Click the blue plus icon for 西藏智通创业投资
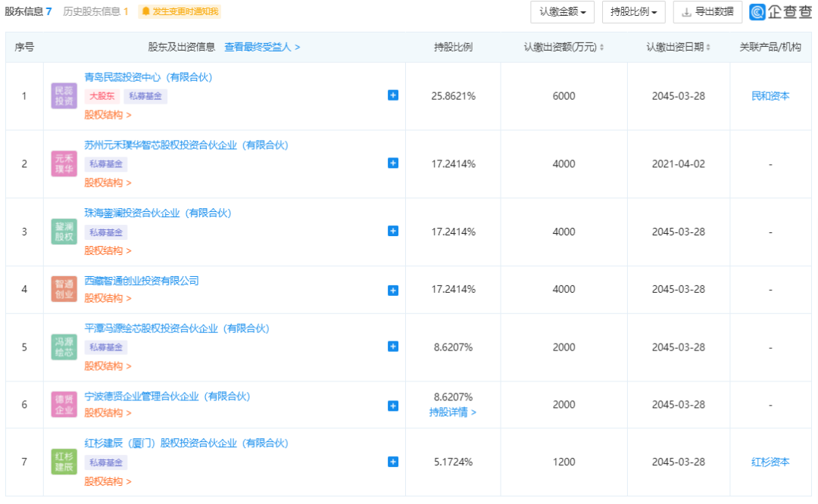 click(393, 290)
